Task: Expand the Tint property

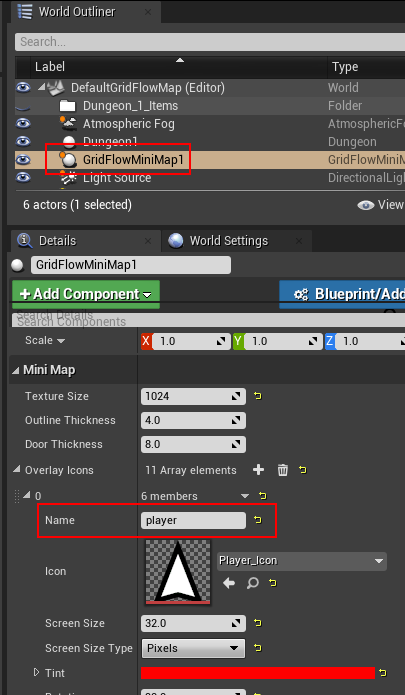Action: 36,672
